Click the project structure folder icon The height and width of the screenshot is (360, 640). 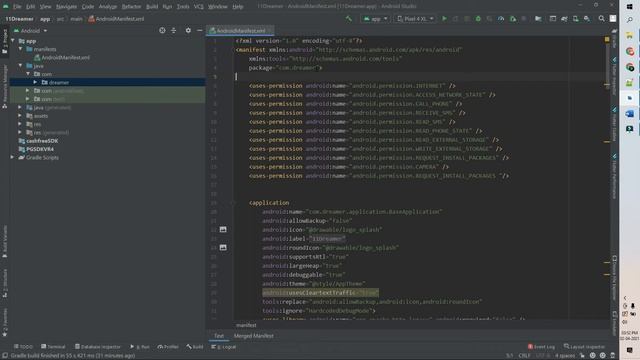click(538, 19)
